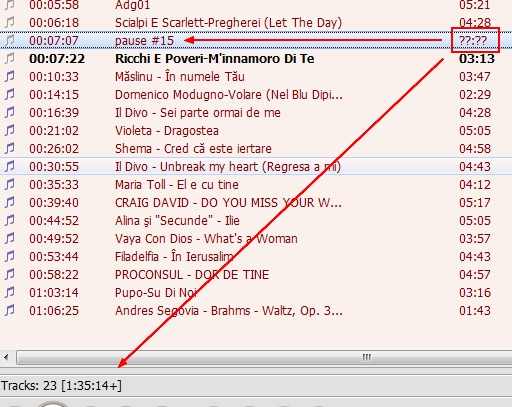Click note icon for Ricchi E Poveri track
The height and width of the screenshot is (407, 512).
[10, 58]
